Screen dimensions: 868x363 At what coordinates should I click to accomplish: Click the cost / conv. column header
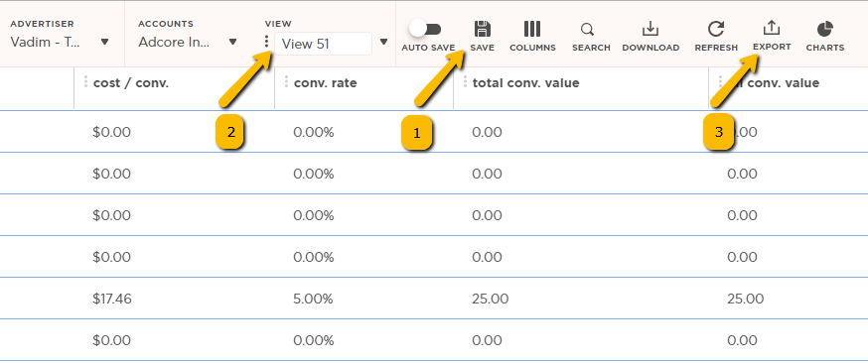coord(131,83)
